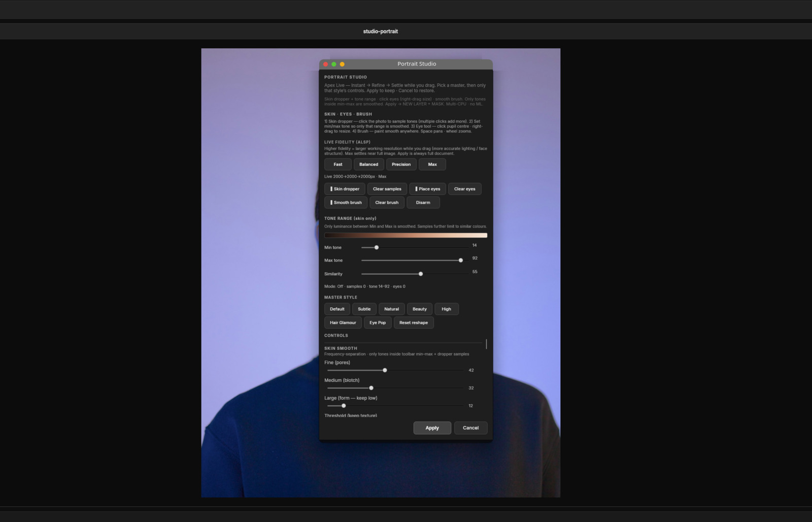Select the Fast fidelity mode
The width and height of the screenshot is (812, 522).
coord(338,165)
